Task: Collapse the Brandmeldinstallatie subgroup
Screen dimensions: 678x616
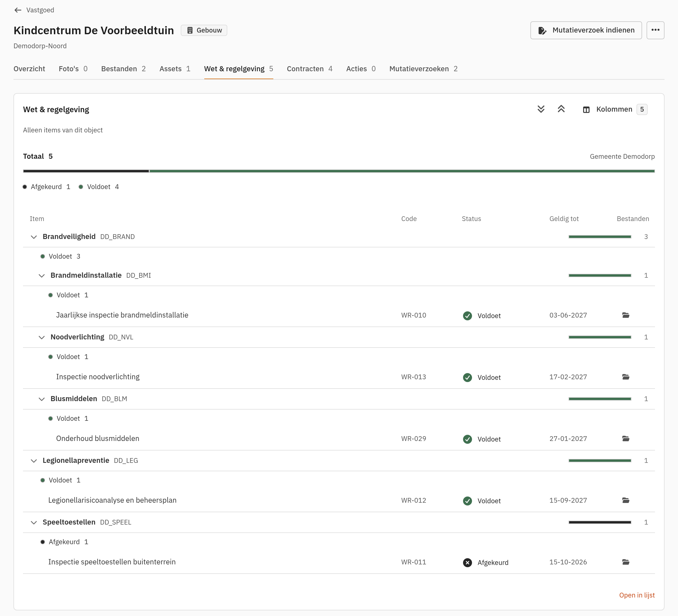Action: pos(41,276)
